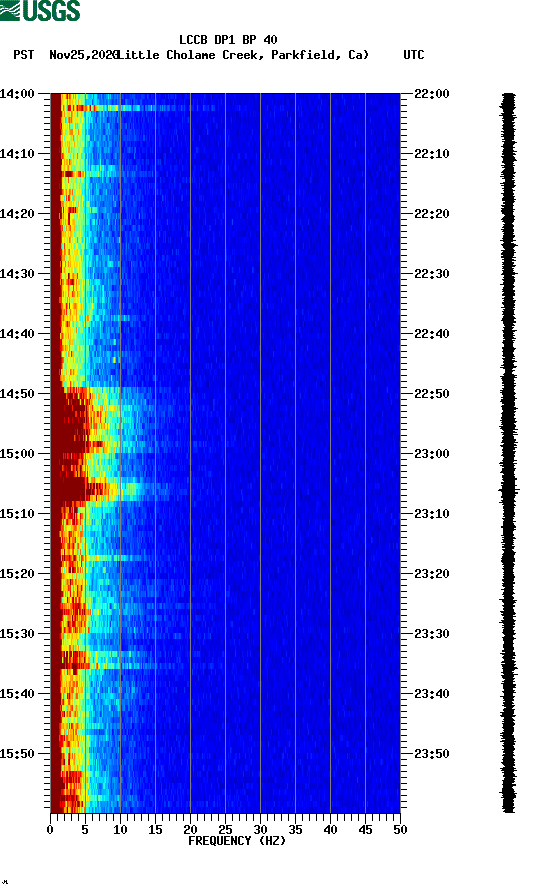552x893 pixels.
Task: Click the 15 Hz frequency axis label
Action: (155, 830)
